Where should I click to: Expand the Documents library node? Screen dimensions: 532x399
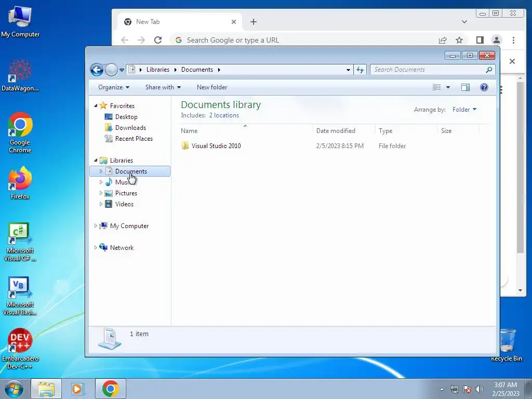[101, 171]
